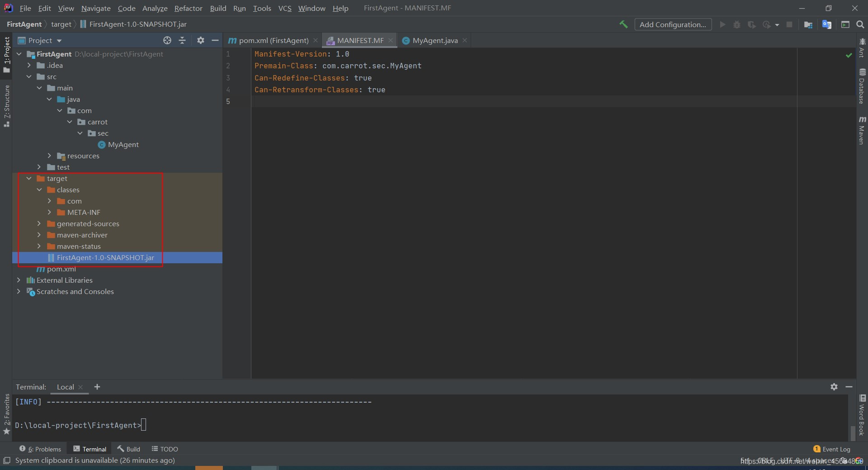The height and width of the screenshot is (470, 868).
Task: Open the Ant tool window
Action: (x=862, y=48)
